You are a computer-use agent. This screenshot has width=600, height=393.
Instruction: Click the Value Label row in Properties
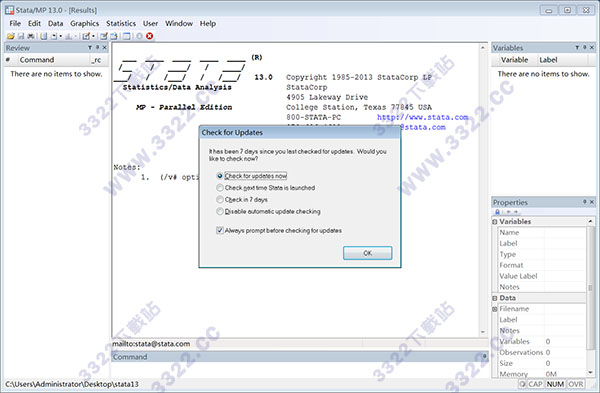click(541, 276)
